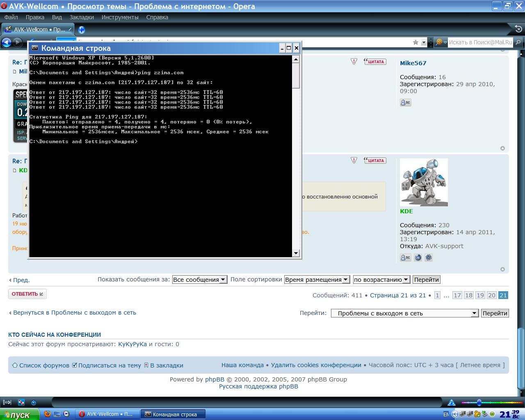Open the 'Все сообщения' dropdown

[x=199, y=280]
